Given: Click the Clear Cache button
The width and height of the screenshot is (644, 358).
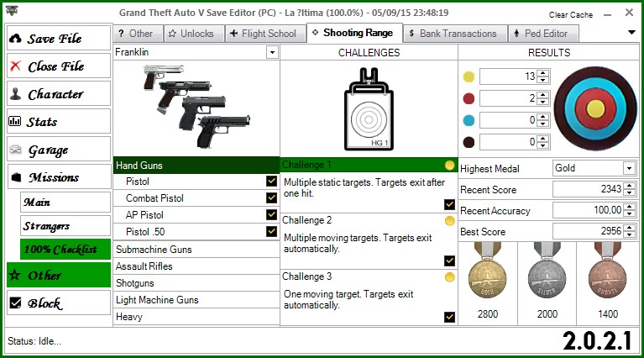Looking at the screenshot, I should (x=571, y=15).
